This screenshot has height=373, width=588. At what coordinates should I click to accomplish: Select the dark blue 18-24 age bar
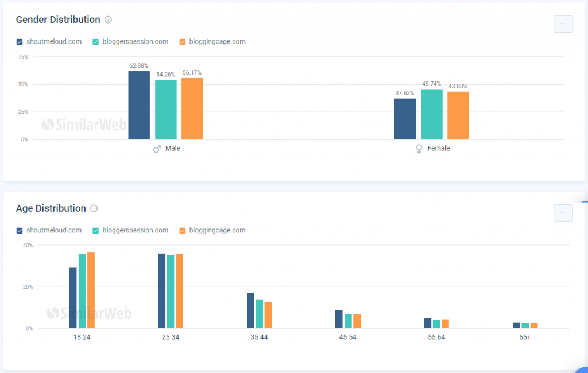[73, 298]
